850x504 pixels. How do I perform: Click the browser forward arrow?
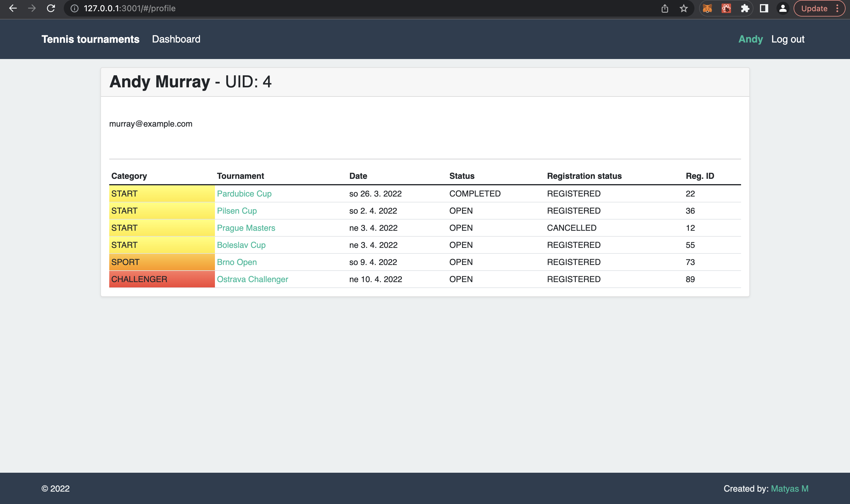pyautogui.click(x=32, y=9)
